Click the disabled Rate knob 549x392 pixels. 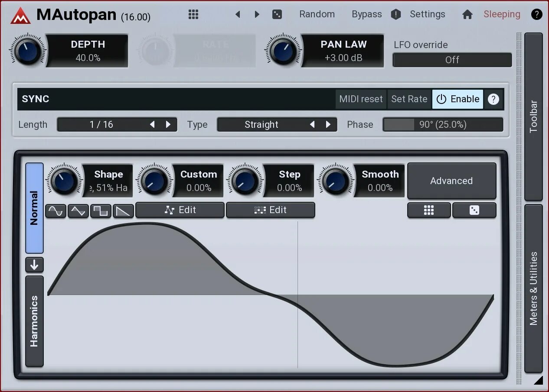point(155,51)
